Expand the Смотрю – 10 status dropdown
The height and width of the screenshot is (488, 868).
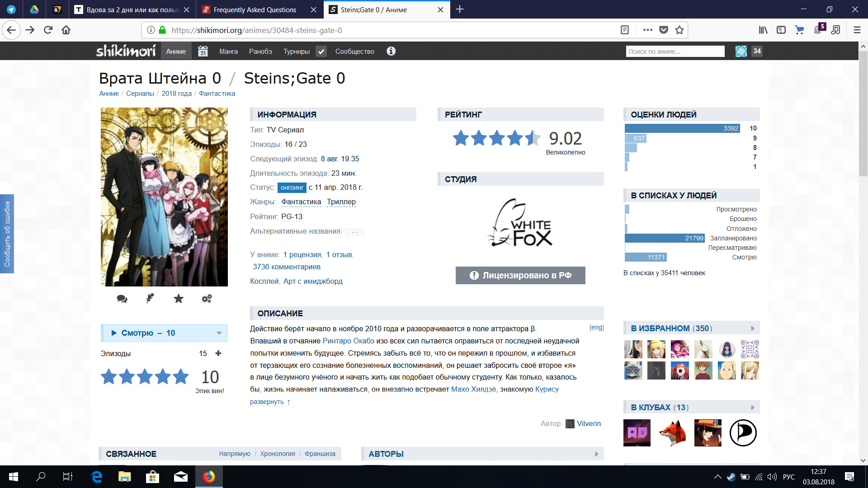coord(219,333)
